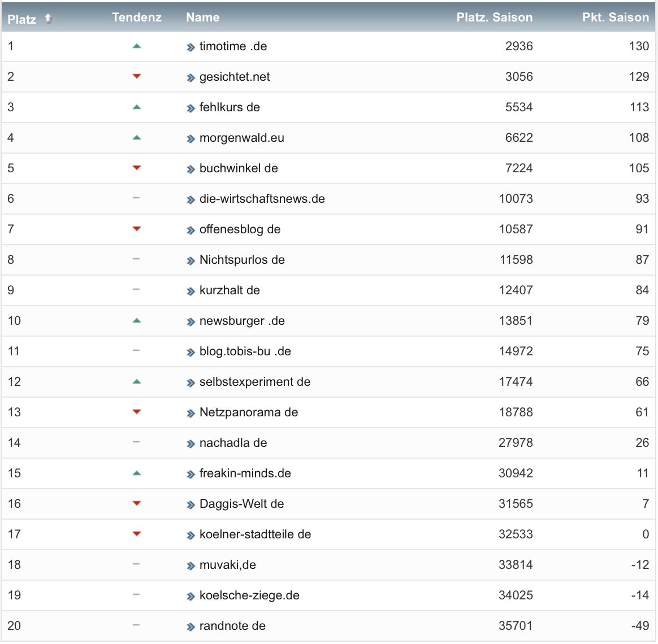Open the fehlkurs de link
This screenshot has width=658, height=644.
(x=230, y=107)
